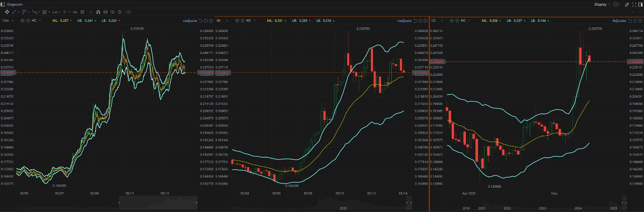Open indicator settings gear on 15m chart
This screenshot has width=644, height=212.
(x=22, y=20)
